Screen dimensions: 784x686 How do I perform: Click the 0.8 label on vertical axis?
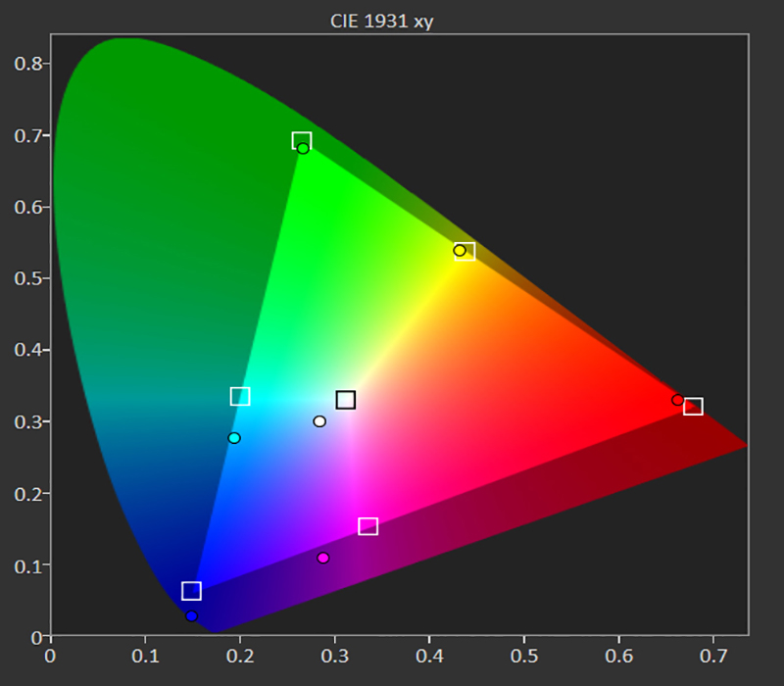(x=28, y=64)
